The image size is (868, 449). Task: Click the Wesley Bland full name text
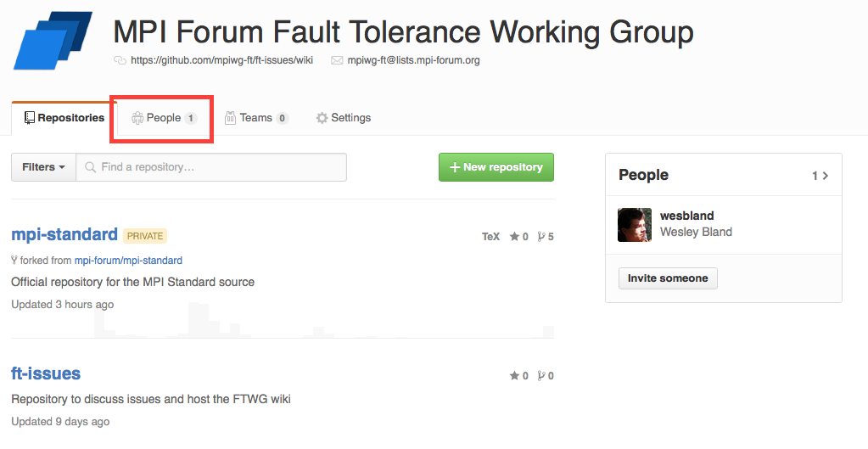pyautogui.click(x=696, y=232)
